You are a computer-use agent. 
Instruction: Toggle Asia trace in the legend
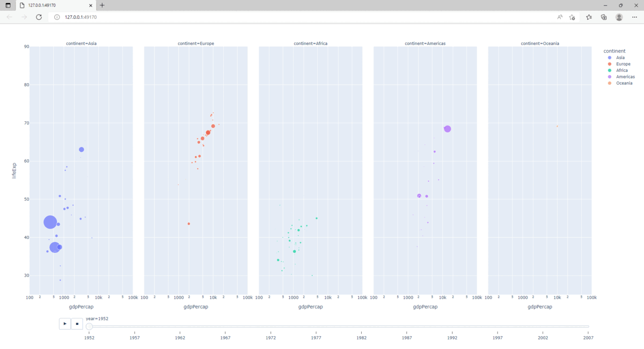(620, 57)
